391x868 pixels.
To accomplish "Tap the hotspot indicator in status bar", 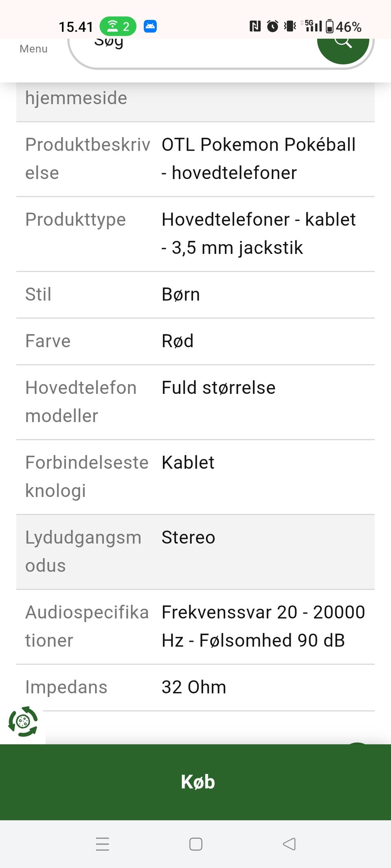I will [x=118, y=26].
